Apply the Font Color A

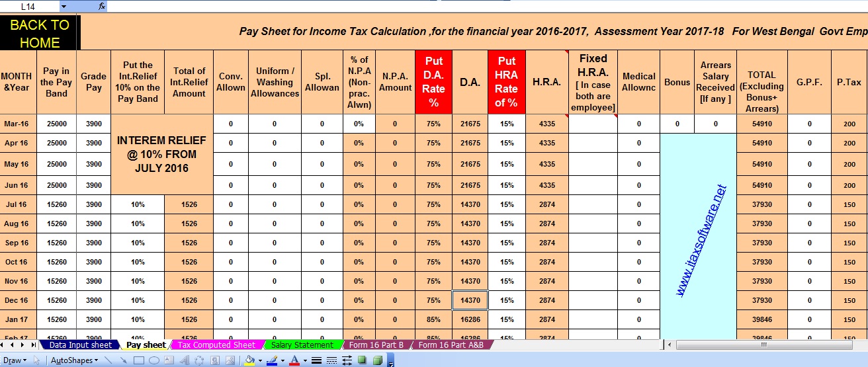tap(294, 360)
